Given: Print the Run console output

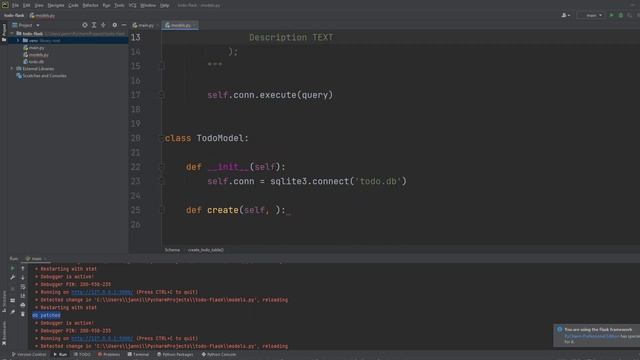Looking at the screenshot, I should (23, 305).
